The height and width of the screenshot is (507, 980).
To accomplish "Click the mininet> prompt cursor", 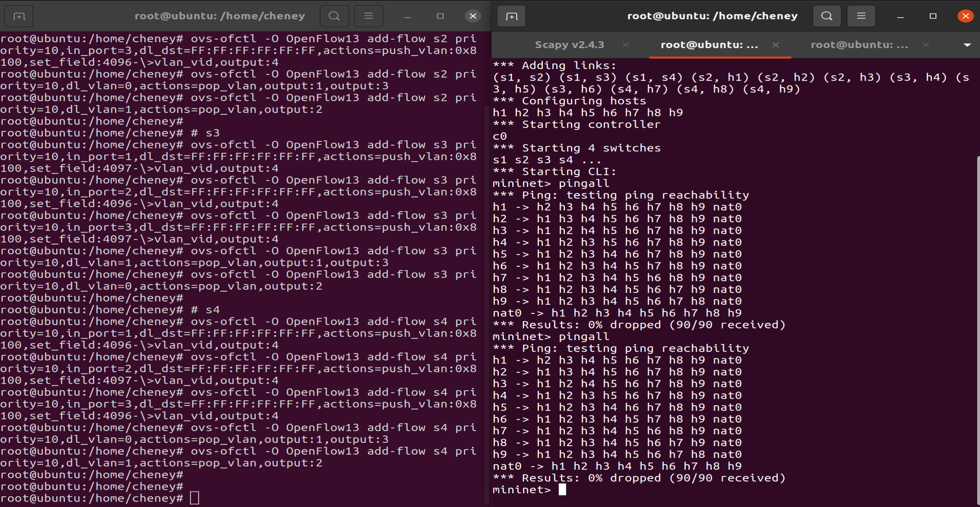I will [562, 489].
